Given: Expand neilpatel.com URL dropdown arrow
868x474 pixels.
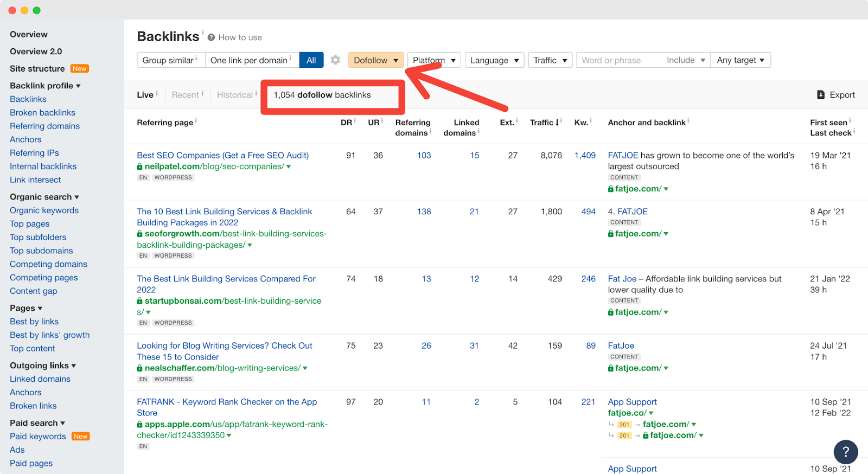Looking at the screenshot, I should point(289,166).
